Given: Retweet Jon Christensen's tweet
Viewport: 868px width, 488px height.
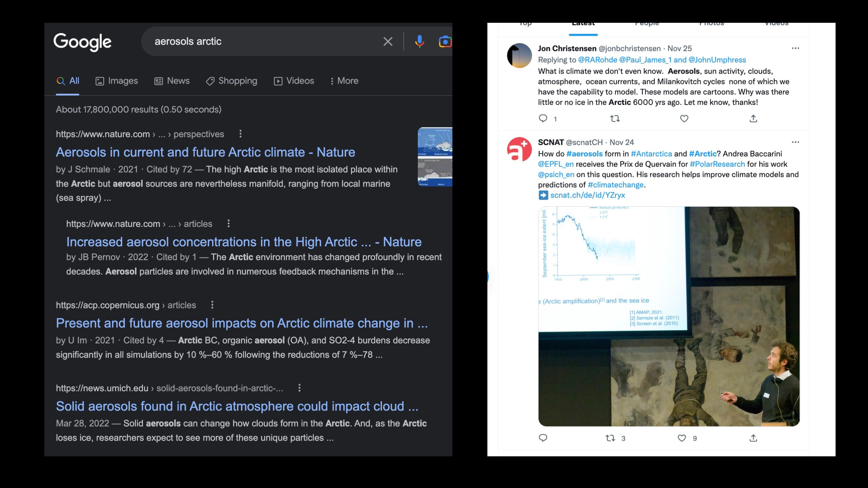Looking at the screenshot, I should 615,119.
